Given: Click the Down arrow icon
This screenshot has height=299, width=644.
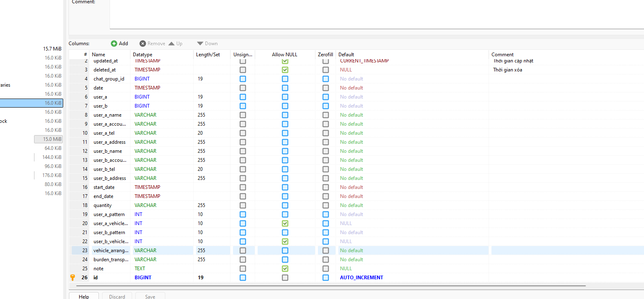Looking at the screenshot, I should click(x=200, y=44).
